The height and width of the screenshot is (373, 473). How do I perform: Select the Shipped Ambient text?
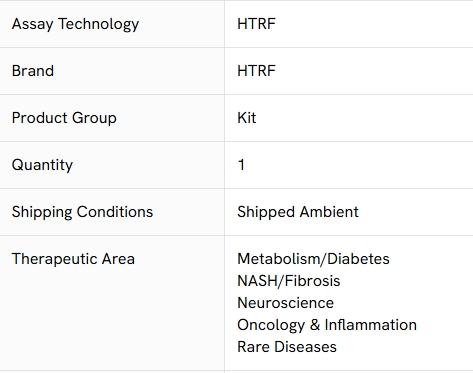(298, 212)
